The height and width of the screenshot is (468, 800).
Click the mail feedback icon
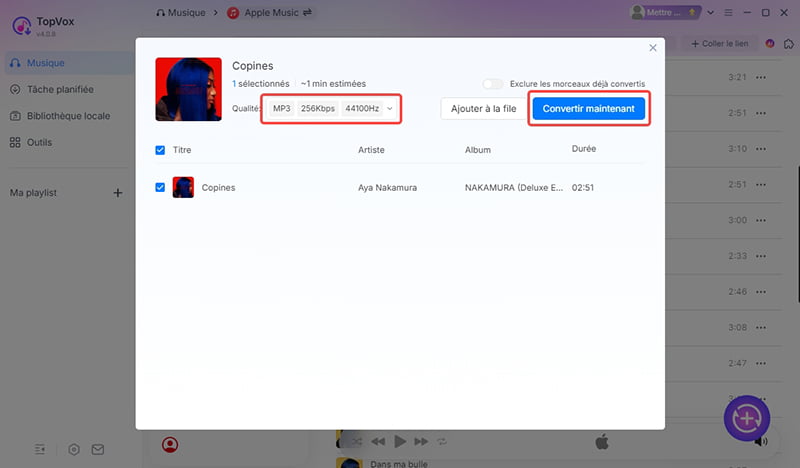click(98, 450)
